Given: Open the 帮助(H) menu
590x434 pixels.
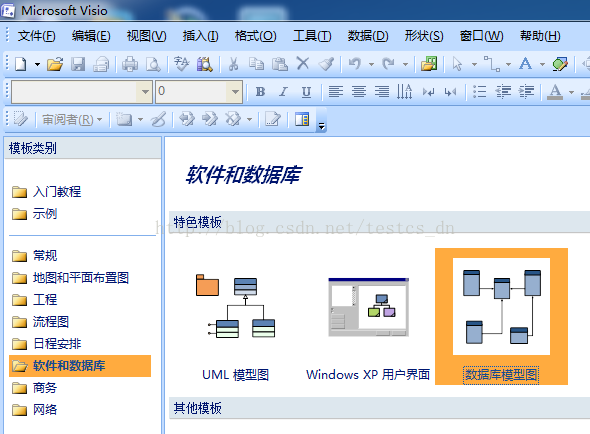Looking at the screenshot, I should 540,36.
